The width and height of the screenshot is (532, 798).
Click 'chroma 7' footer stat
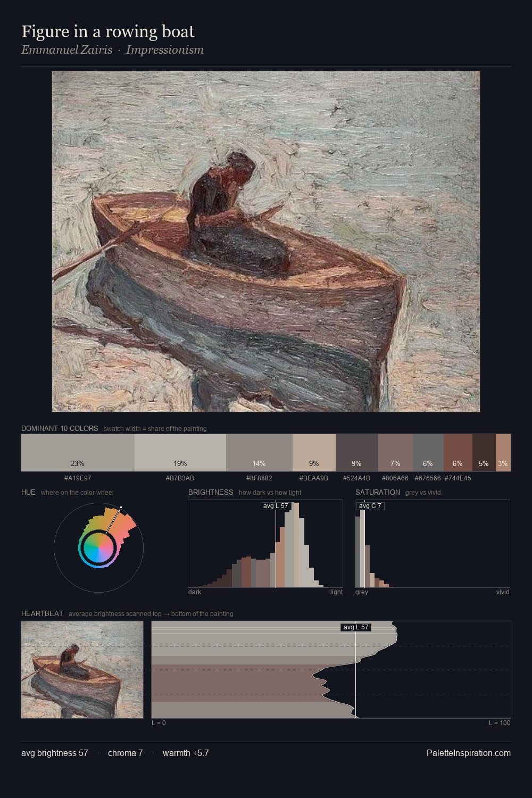point(126,753)
